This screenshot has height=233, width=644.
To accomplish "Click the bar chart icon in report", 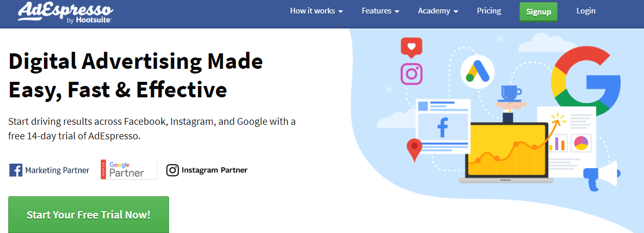I will pyautogui.click(x=558, y=143).
